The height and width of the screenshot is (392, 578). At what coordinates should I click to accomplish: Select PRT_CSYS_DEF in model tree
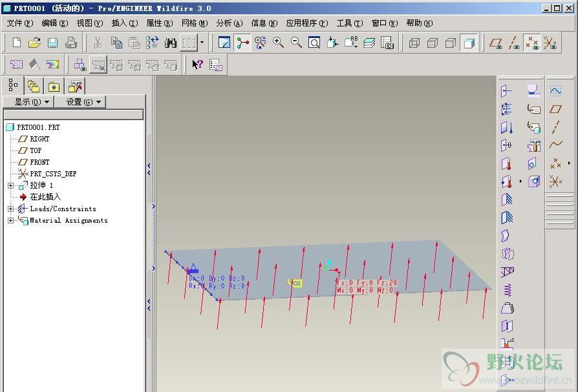point(53,174)
